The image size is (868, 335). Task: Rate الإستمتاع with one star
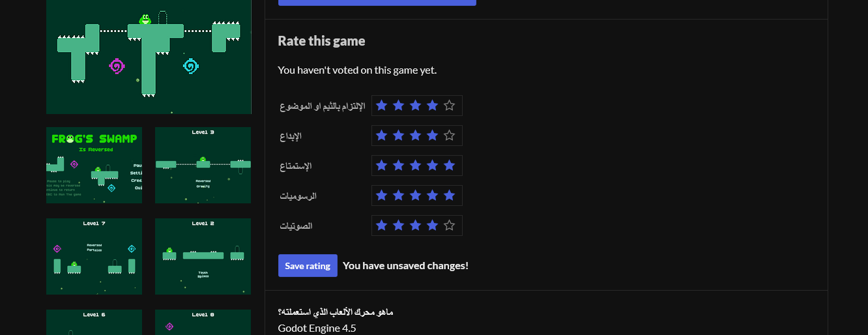pyautogui.click(x=381, y=166)
